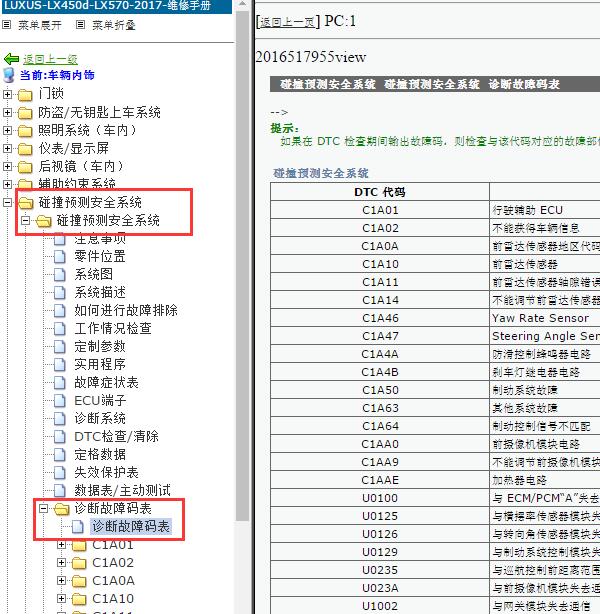Viewport: 600px width, 614px height.
Task: Click the DTC检查/清除 document icon
Action: (x=60, y=437)
